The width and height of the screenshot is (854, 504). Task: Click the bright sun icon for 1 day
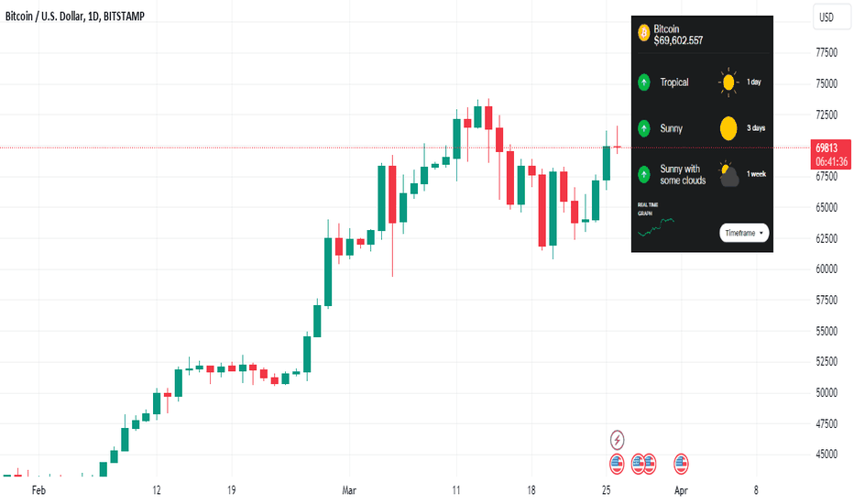point(728,82)
